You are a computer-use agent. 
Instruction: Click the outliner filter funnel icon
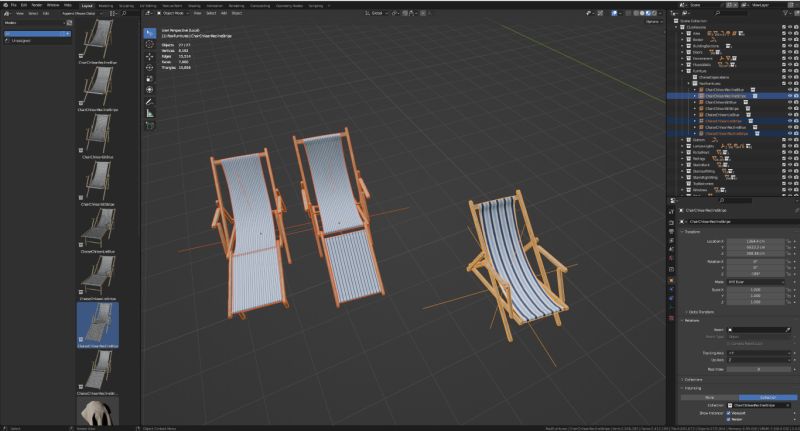point(784,13)
